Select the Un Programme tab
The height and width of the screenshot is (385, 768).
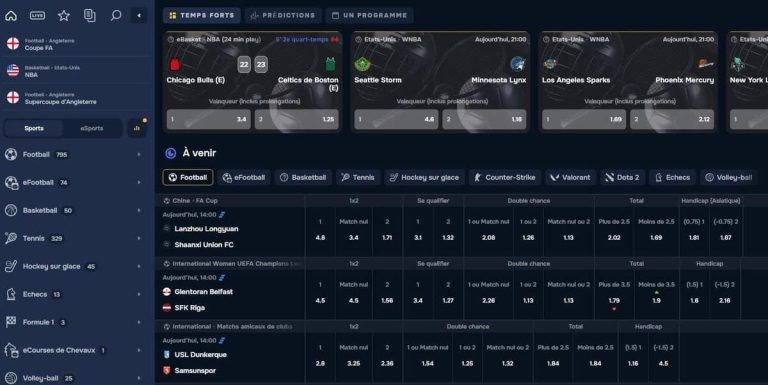click(x=369, y=15)
